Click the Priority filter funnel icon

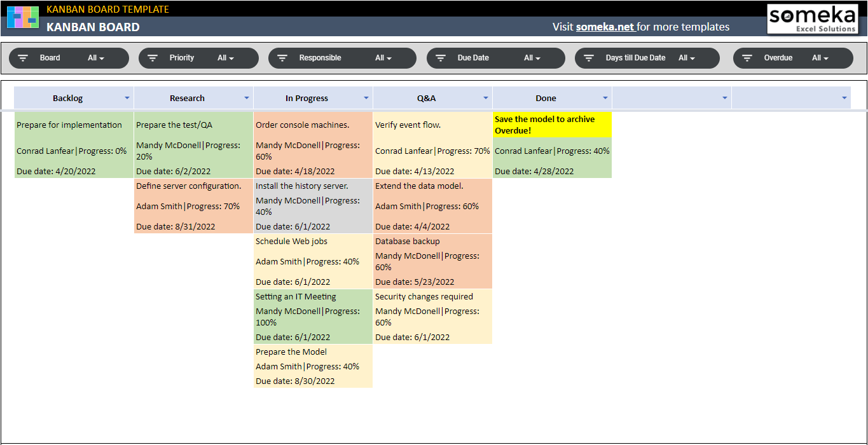click(x=153, y=58)
